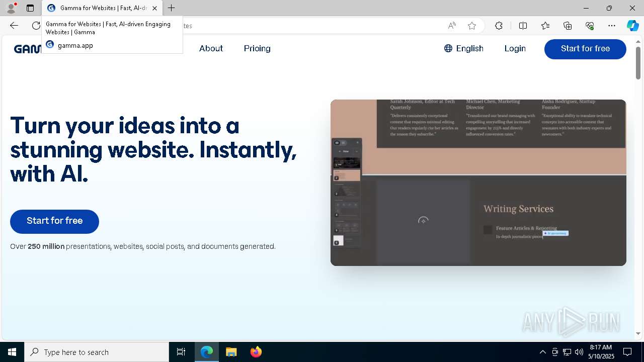The height and width of the screenshot is (362, 644).
Task: Add this page to favorites star icon
Action: (472, 26)
